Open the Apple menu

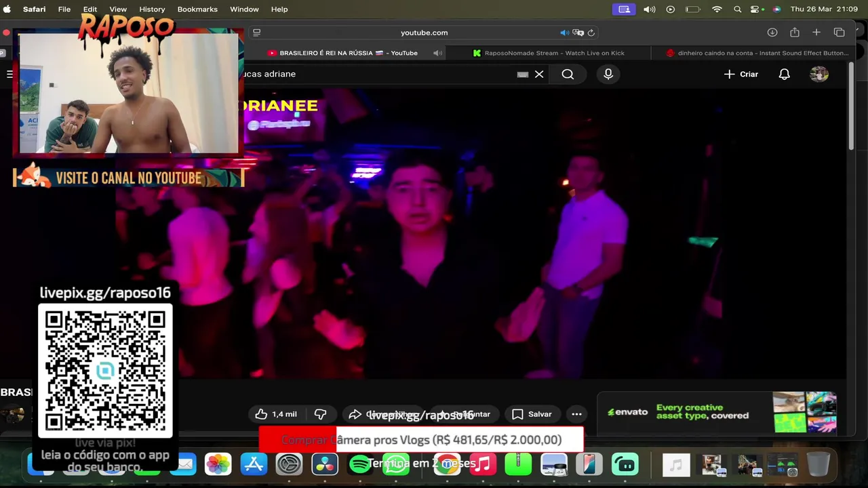pyautogui.click(x=7, y=9)
